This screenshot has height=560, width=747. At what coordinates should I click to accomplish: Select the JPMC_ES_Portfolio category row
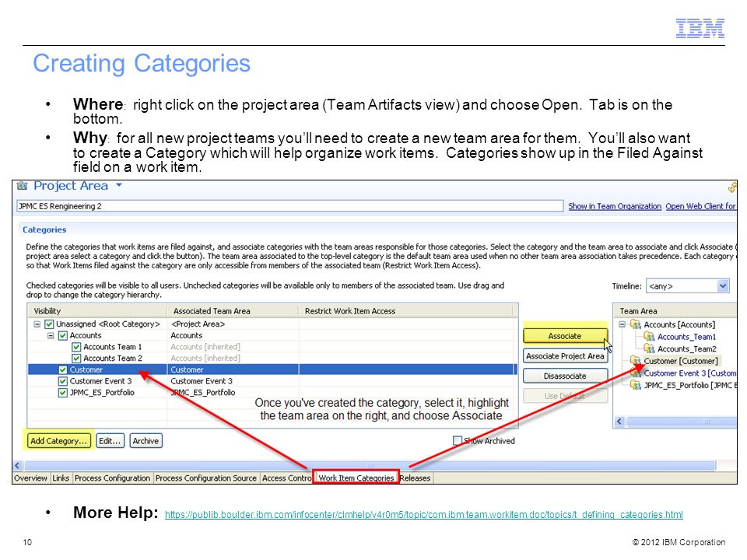272,393
